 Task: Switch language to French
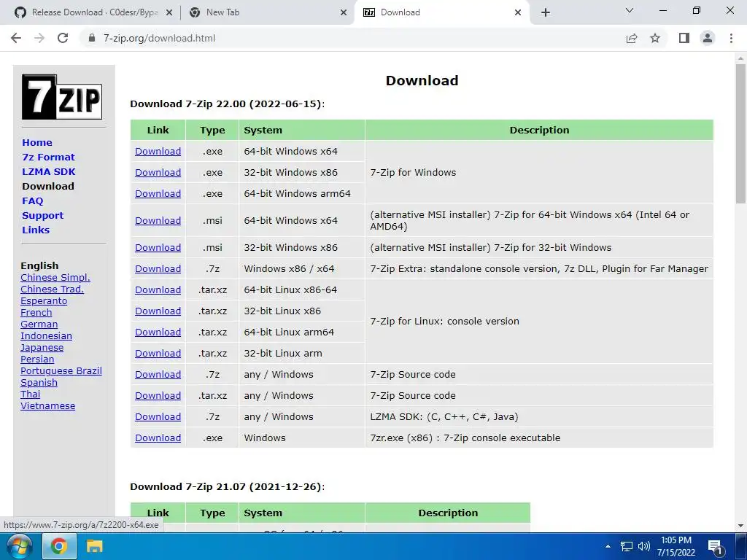(36, 312)
